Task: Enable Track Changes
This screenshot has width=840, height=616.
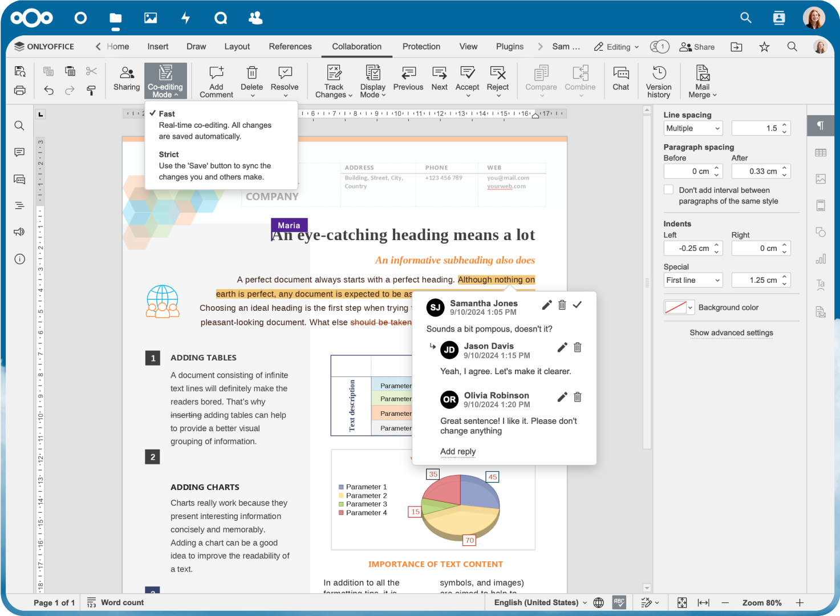Action: click(333, 80)
